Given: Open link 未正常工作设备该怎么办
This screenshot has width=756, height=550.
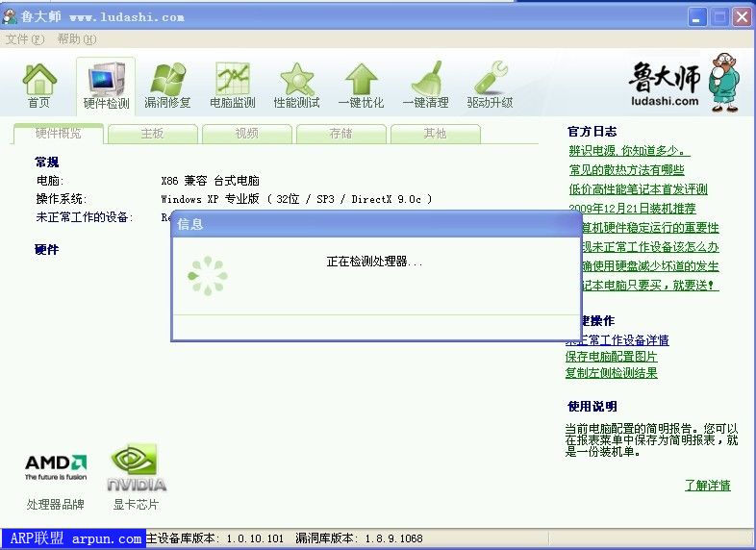Looking at the screenshot, I should (651, 247).
